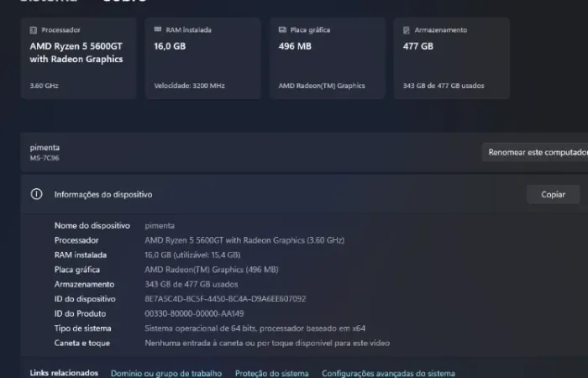Click the Caneta e toque label
This screenshot has height=378, width=588.
(x=82, y=343)
